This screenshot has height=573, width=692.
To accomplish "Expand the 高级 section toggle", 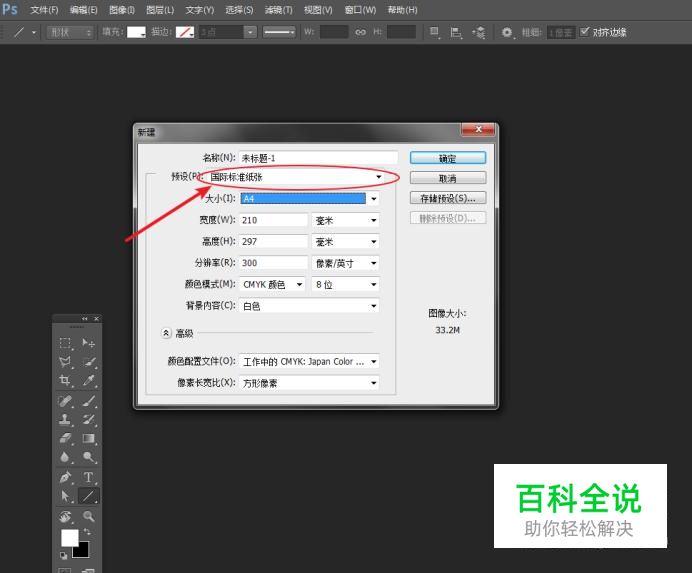I will 166,333.
